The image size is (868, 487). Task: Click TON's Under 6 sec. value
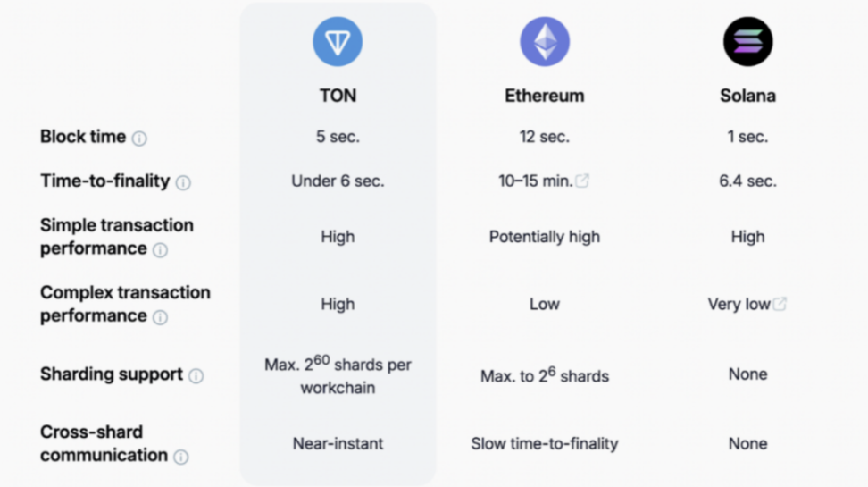click(338, 181)
